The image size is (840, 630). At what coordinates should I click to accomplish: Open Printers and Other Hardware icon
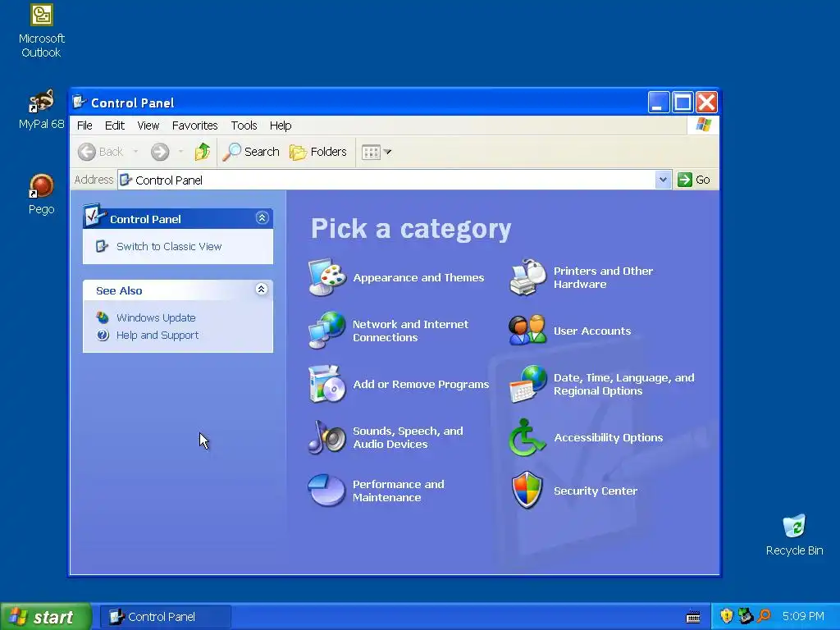coord(528,277)
